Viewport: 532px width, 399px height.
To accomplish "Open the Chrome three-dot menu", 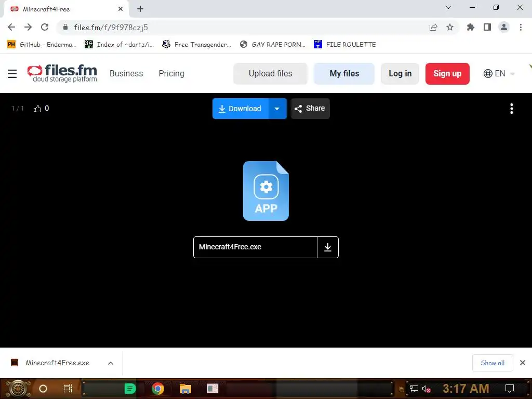I will coord(521,27).
